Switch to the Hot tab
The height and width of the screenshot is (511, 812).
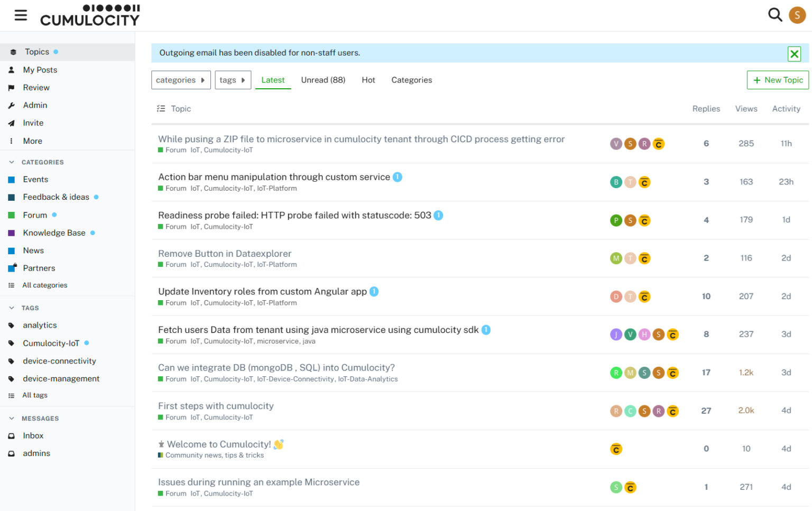(368, 80)
